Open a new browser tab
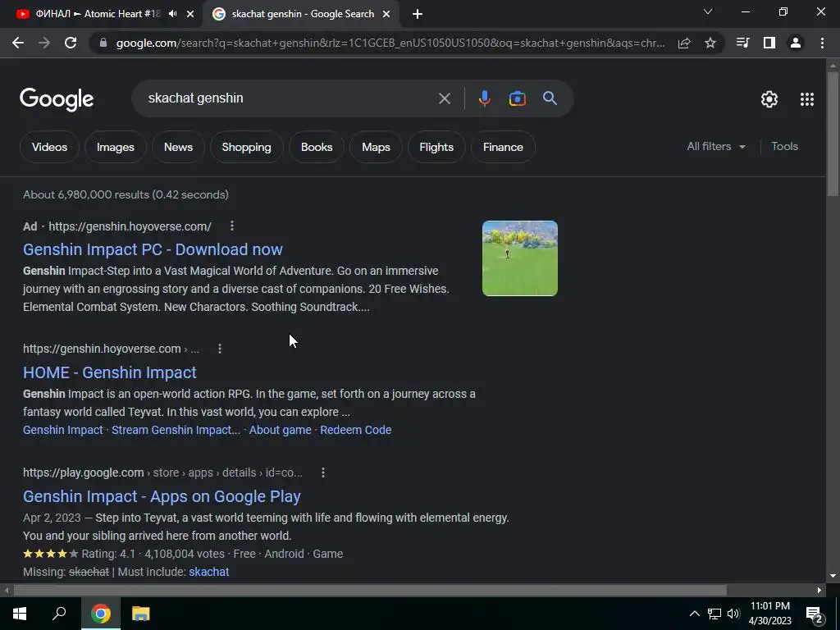Viewport: 840px width, 630px height. [x=418, y=15]
